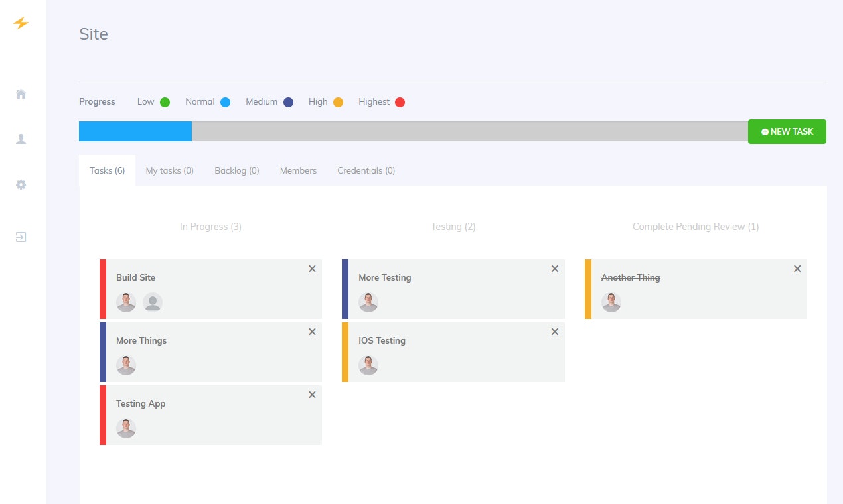Click the orange High priority dot
843x504 pixels.
pos(338,102)
